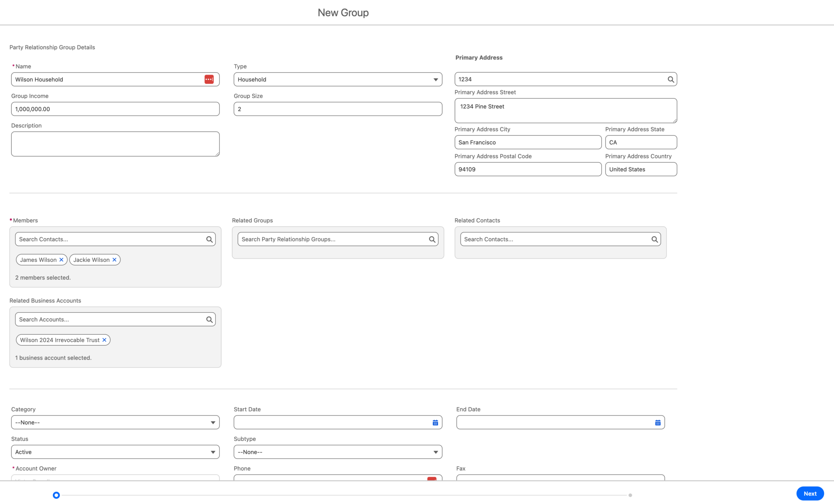This screenshot has height=504, width=834.
Task: Select the Wilson Household name field
Action: (106, 79)
